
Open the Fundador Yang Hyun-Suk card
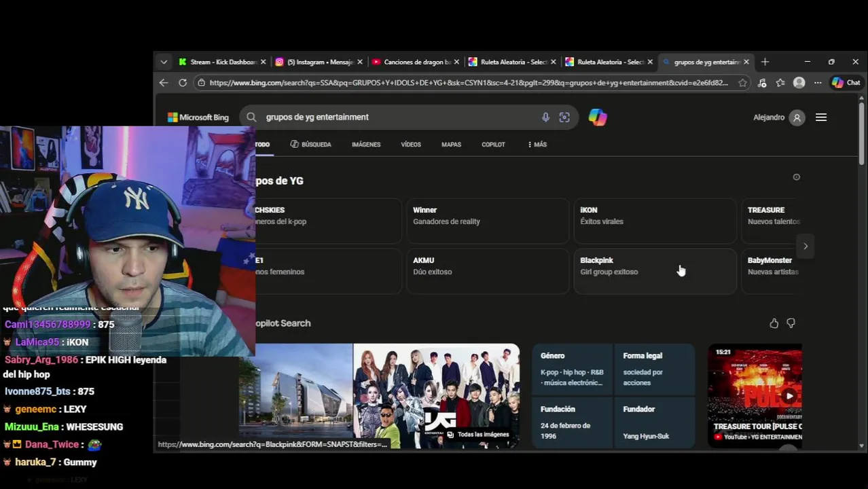pyautogui.click(x=654, y=423)
